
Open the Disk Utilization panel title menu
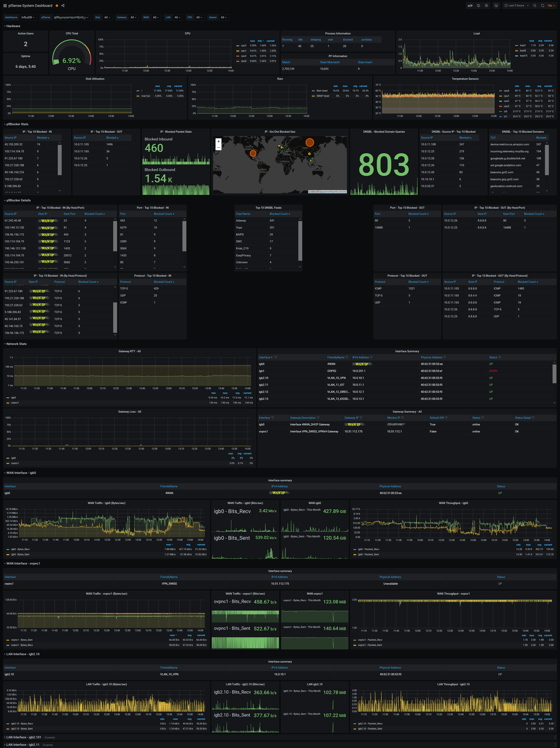coord(95,79)
